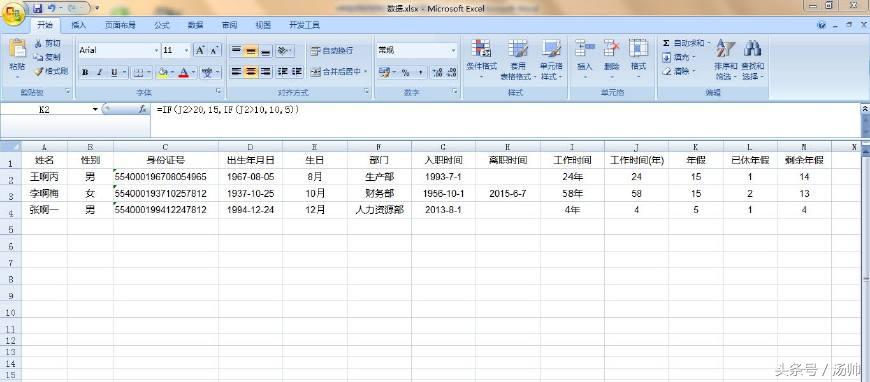Toggle wrap text (自动换行)
The image size is (870, 382).
pos(331,51)
